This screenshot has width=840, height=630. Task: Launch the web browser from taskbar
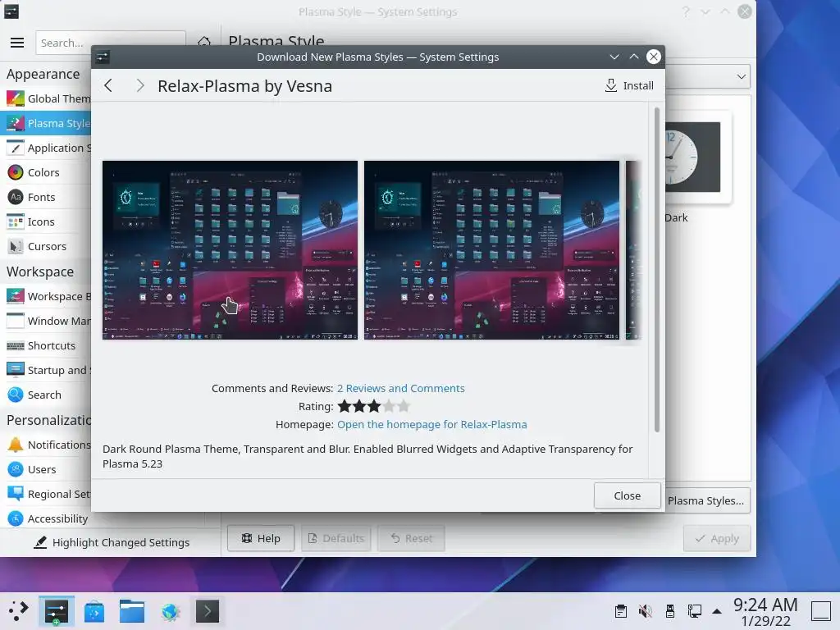(171, 611)
